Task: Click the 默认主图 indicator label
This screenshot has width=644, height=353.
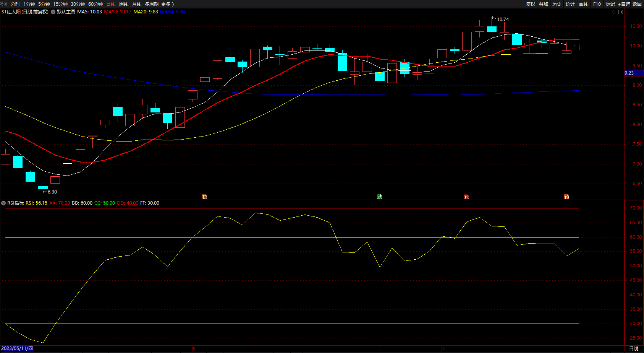Action: (66, 12)
